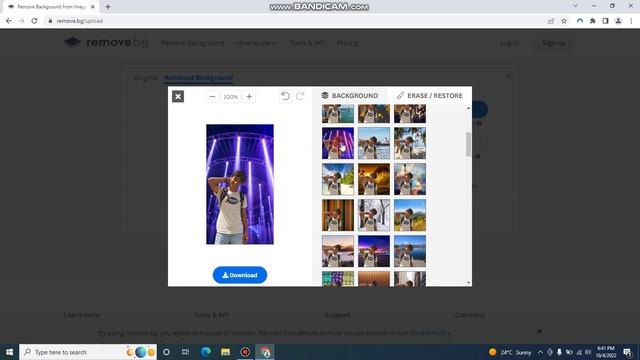This screenshot has height=360, width=640.
Task: Select the tropical beach background thumbnail
Action: pos(338,179)
